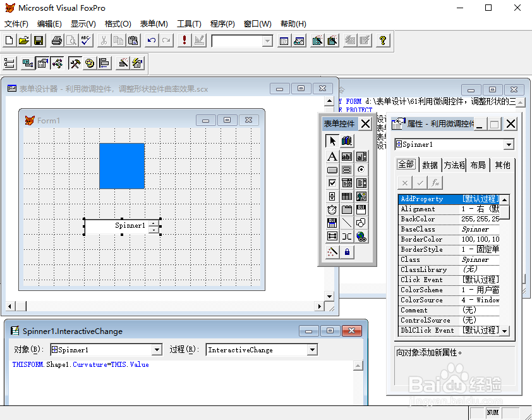Pick the Grid control tool

347,196
